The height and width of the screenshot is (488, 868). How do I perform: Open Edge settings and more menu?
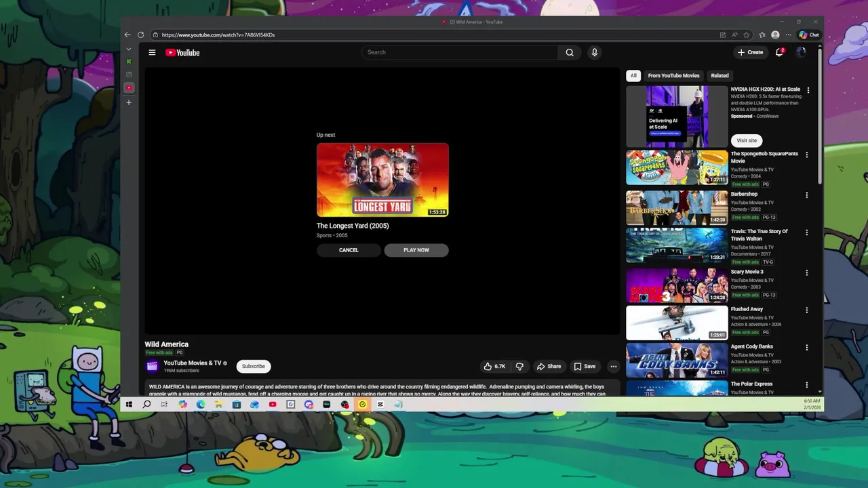pos(788,35)
